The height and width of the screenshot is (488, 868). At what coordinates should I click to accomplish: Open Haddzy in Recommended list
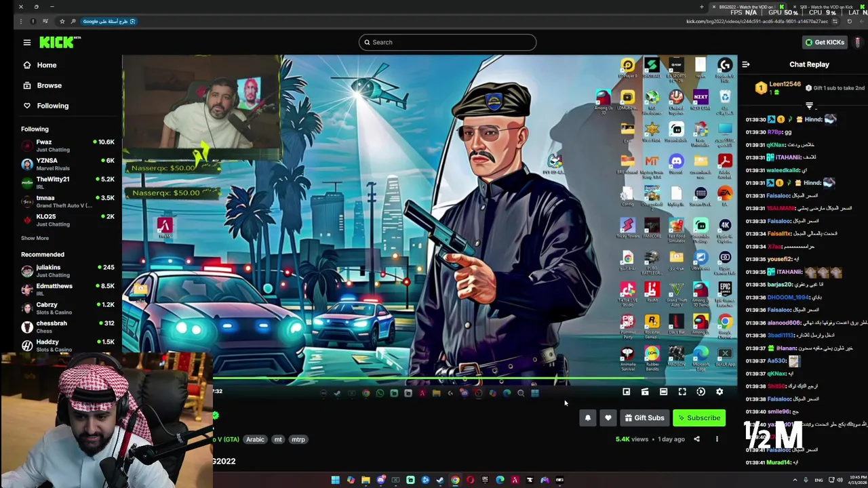pyautogui.click(x=68, y=346)
